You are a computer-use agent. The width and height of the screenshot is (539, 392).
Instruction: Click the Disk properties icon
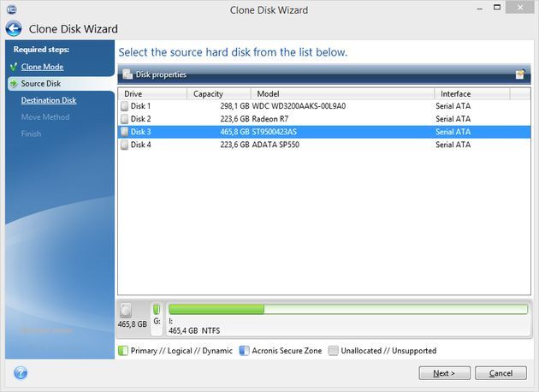click(127, 74)
